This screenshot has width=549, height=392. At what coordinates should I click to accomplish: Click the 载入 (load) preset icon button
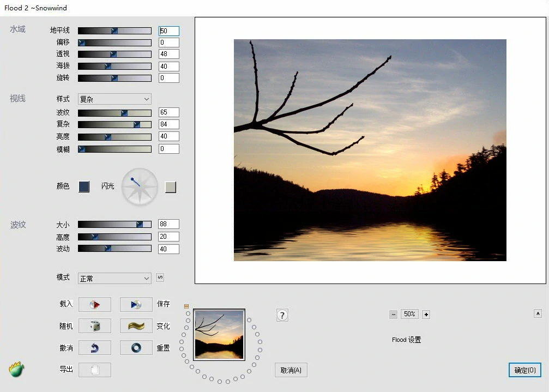click(x=94, y=305)
